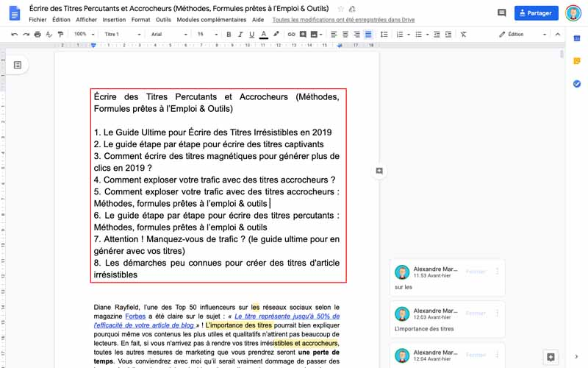Click the Redo icon
Image resolution: width=588 pixels, height=368 pixels.
click(x=26, y=34)
